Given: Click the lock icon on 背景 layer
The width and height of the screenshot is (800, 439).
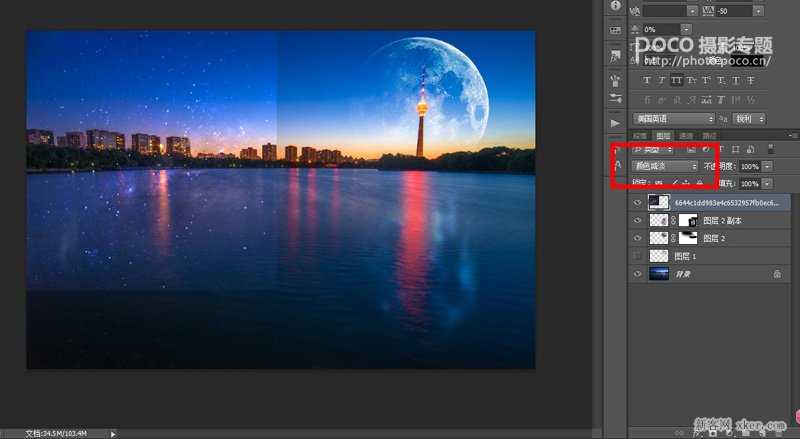Looking at the screenshot, I should [x=777, y=274].
